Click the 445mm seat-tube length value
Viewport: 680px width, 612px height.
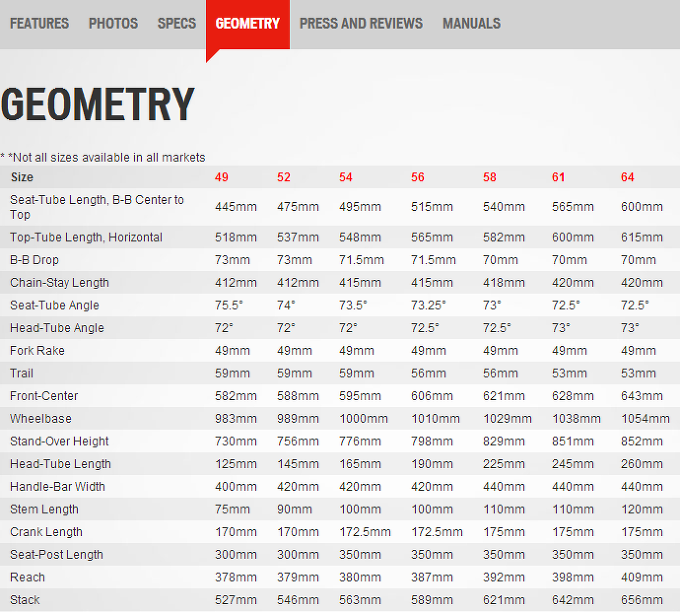click(x=235, y=207)
